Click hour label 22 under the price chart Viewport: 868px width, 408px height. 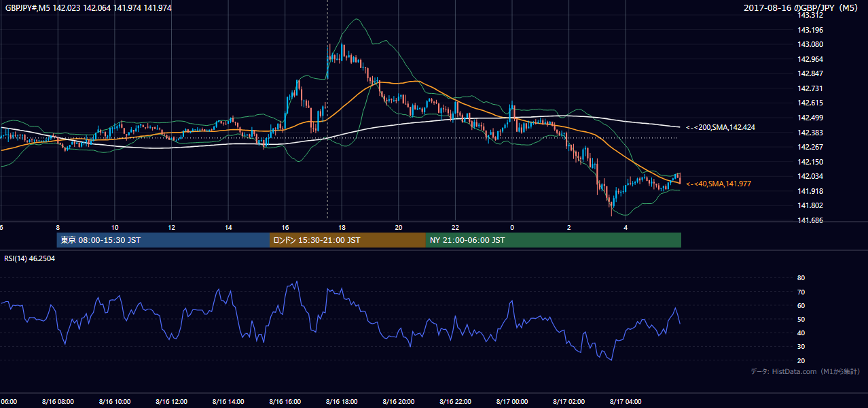(x=455, y=227)
